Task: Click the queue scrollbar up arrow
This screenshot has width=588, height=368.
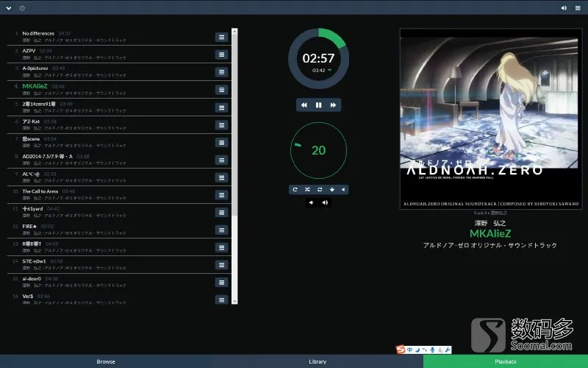Action: coord(234,31)
